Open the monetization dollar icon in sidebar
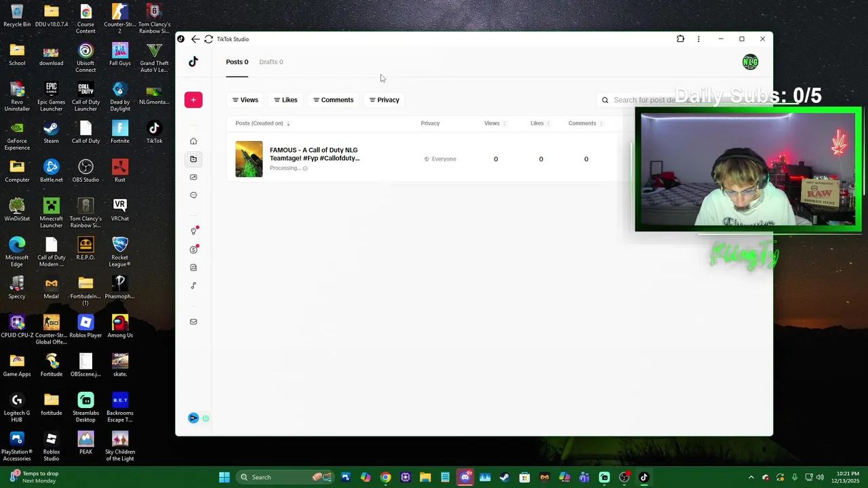 point(193,250)
